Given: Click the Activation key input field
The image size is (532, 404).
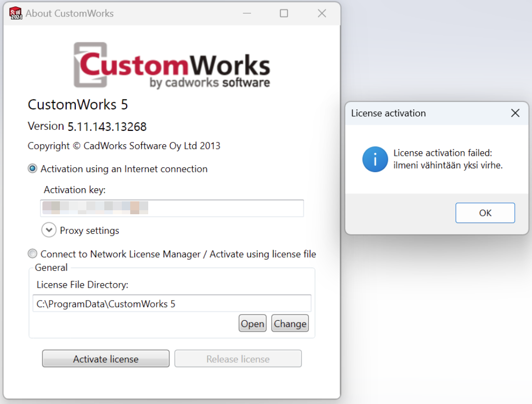Looking at the screenshot, I should click(x=172, y=208).
